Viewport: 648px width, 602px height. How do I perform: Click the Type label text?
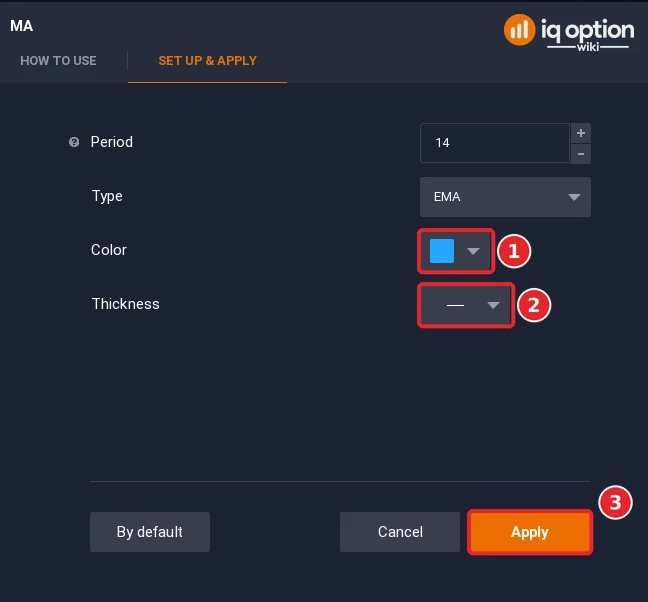[x=107, y=196]
